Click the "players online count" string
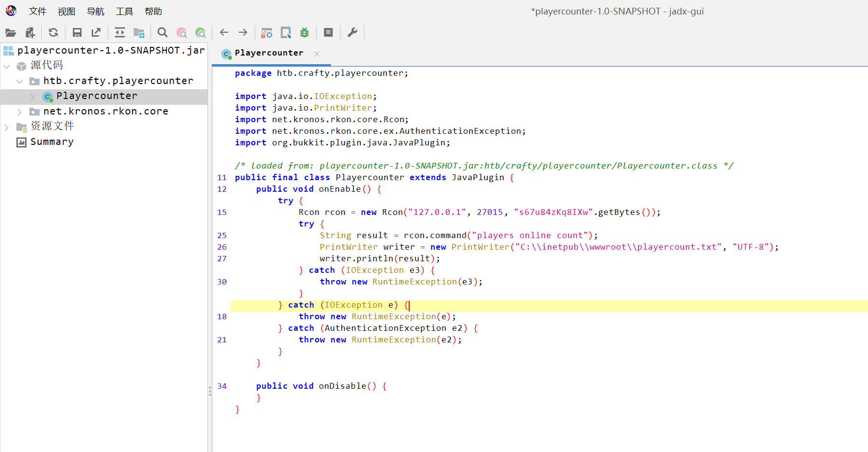 point(530,235)
